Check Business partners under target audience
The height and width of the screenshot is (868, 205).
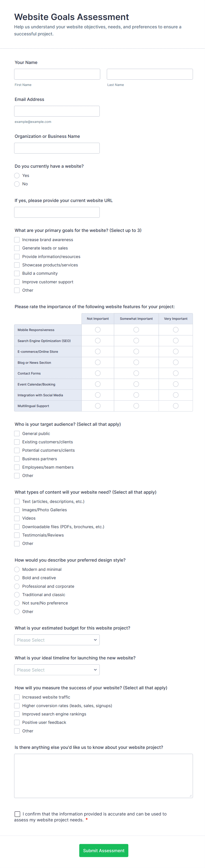click(x=17, y=459)
